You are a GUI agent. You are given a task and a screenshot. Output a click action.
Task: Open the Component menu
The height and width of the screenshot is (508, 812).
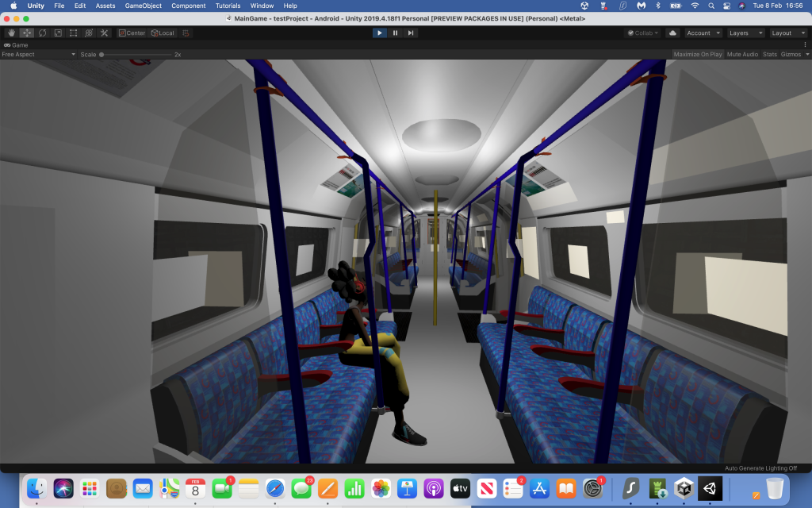189,6
